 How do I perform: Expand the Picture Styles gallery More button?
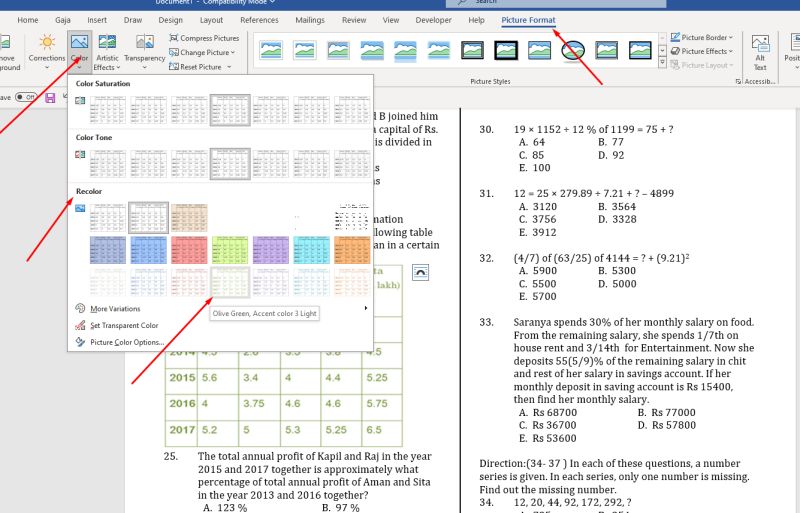662,63
